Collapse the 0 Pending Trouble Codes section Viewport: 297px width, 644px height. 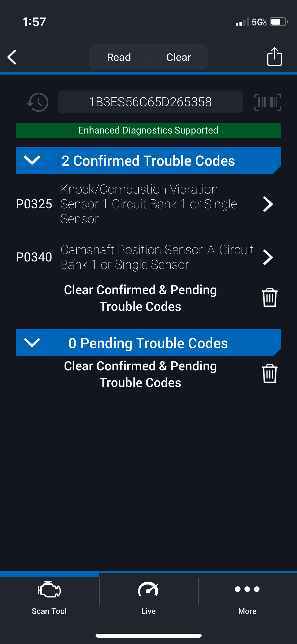point(32,343)
